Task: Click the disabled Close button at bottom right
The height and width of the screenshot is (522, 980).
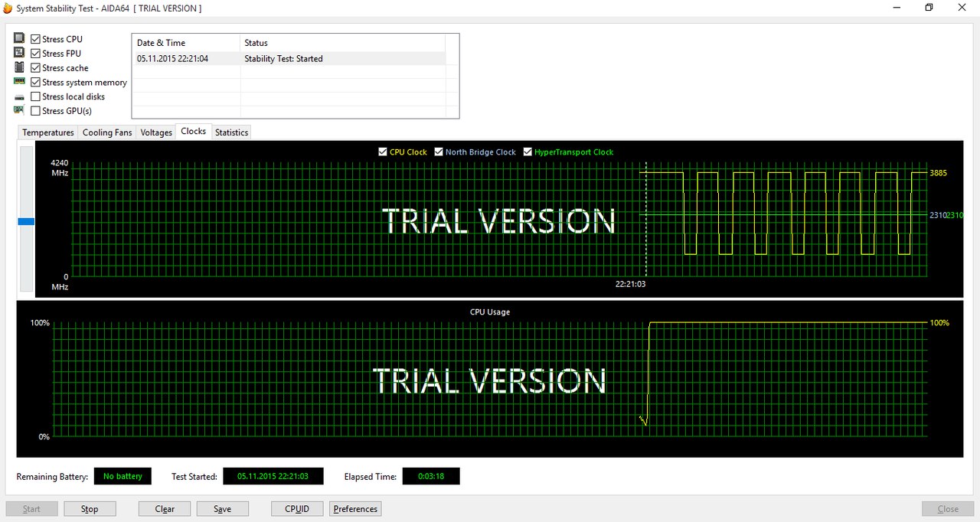Action: point(948,509)
